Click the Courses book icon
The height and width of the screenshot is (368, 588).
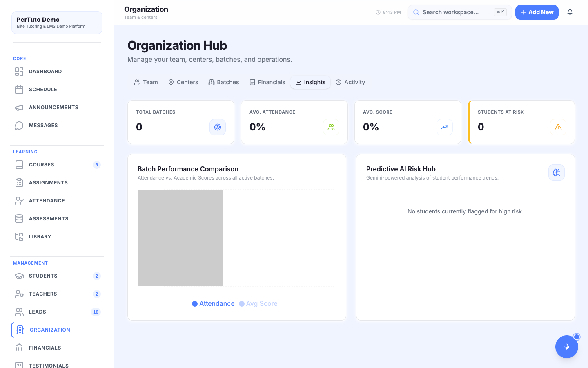[x=19, y=165]
